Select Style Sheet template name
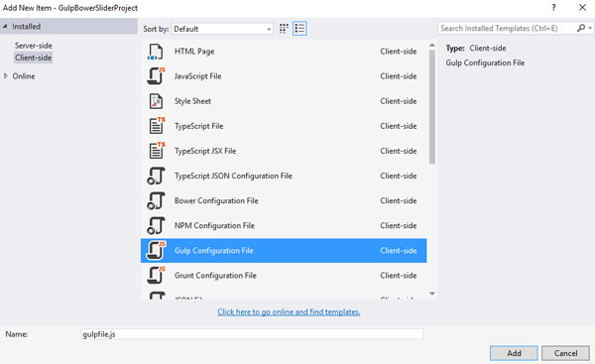This screenshot has height=364, width=595. [192, 101]
